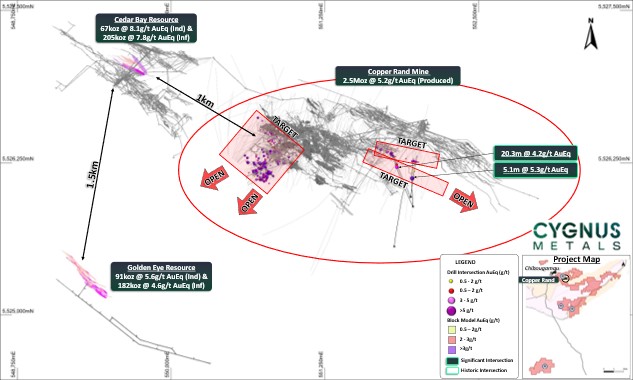The height and width of the screenshot is (380, 633).
Task: Click the dark Significant Intersection legend swatch
Action: (x=452, y=361)
